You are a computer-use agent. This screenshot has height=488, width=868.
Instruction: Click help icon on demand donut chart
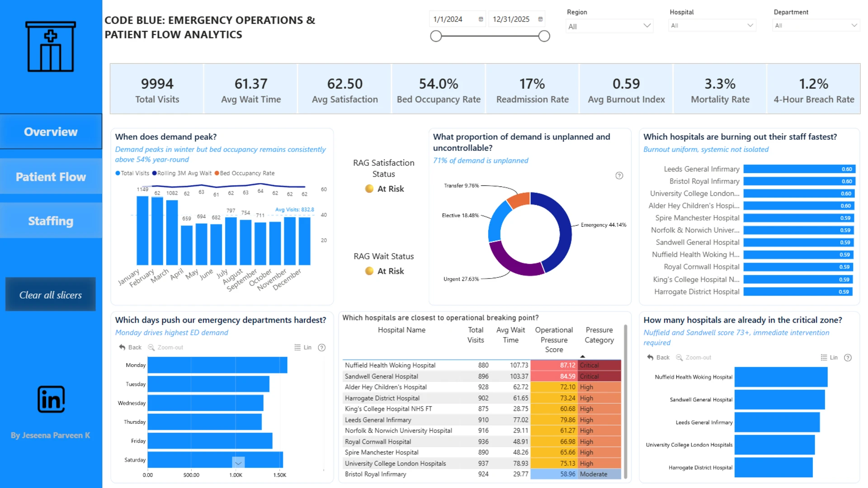619,176
